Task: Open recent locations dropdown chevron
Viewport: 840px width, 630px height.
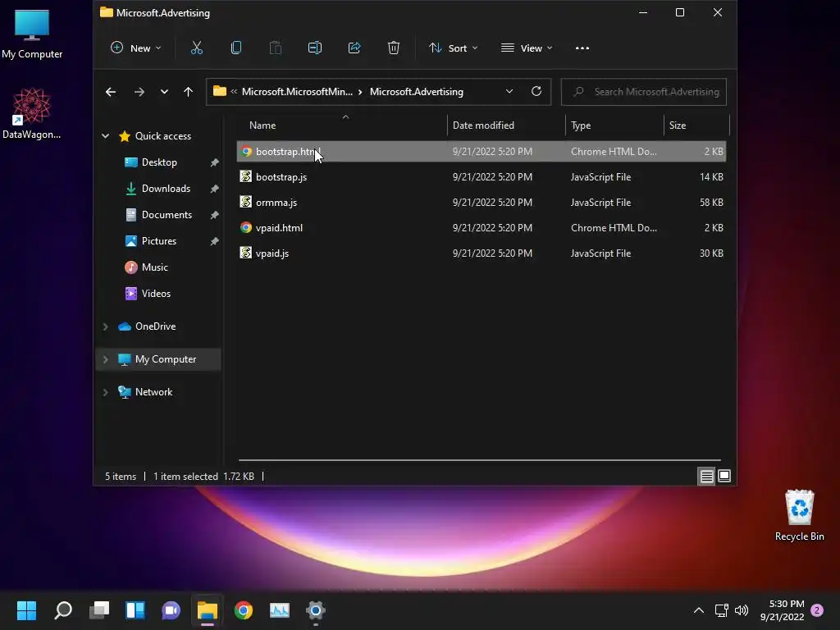Action: coord(164,92)
